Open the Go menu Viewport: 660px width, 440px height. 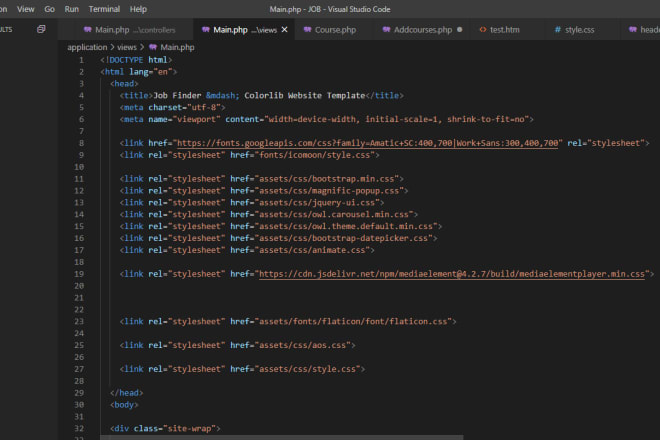pyautogui.click(x=49, y=8)
